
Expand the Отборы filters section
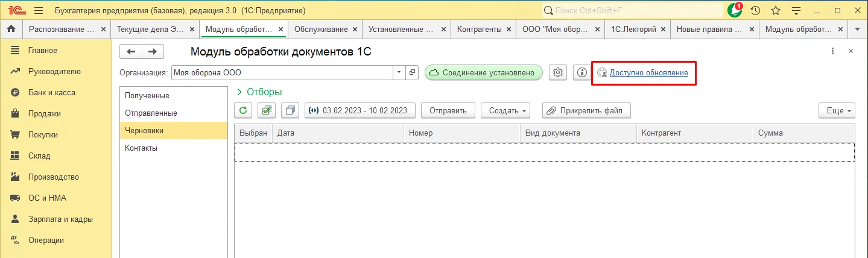coord(259,92)
